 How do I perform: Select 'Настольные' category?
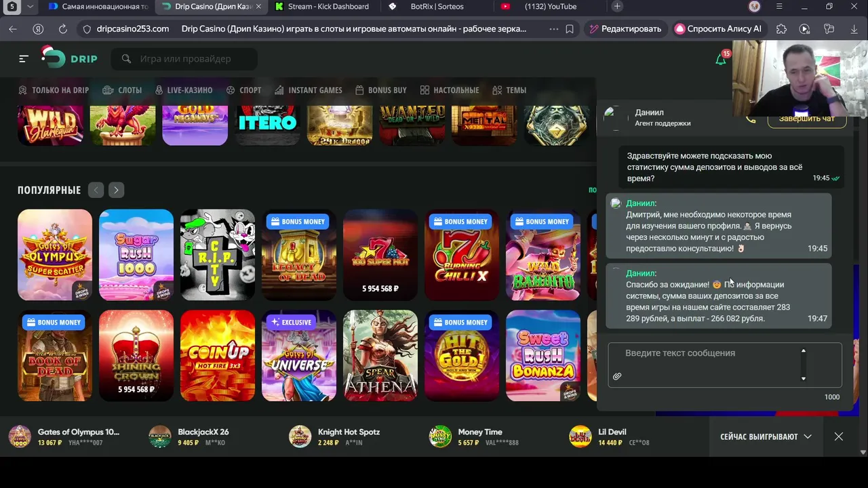pos(449,90)
